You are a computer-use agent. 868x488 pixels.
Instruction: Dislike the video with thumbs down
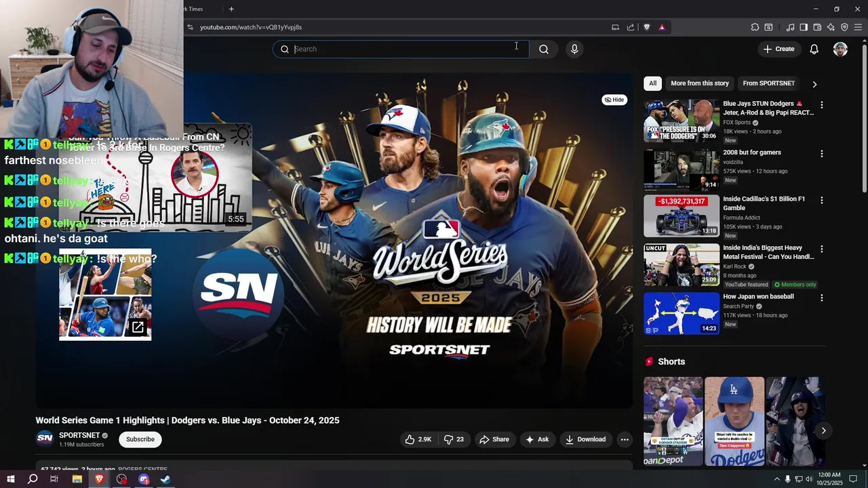tap(454, 439)
